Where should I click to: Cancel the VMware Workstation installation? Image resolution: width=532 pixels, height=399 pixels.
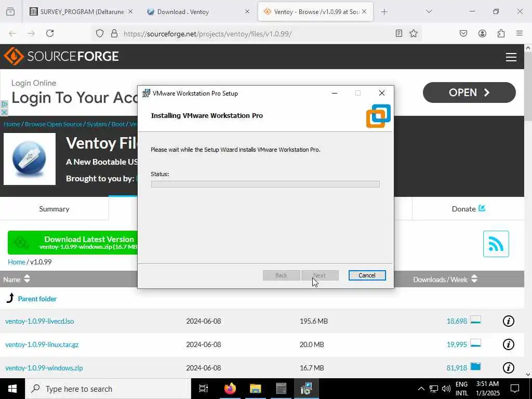(x=367, y=275)
